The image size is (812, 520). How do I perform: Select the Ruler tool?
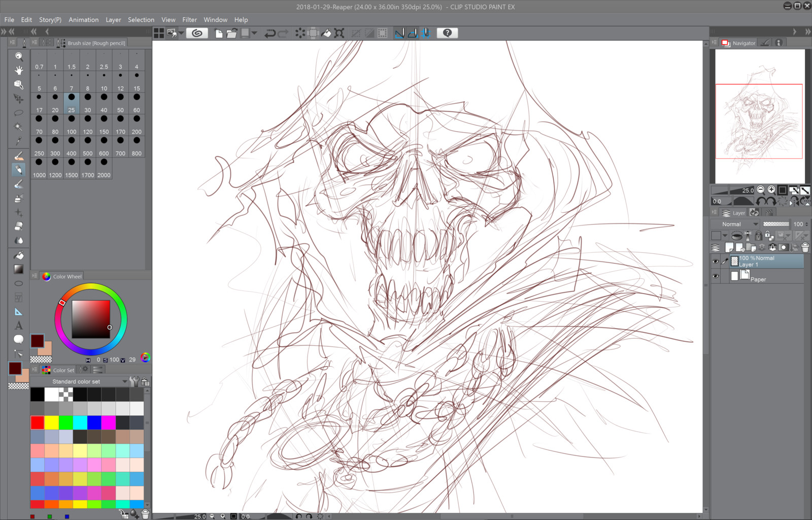[19, 312]
